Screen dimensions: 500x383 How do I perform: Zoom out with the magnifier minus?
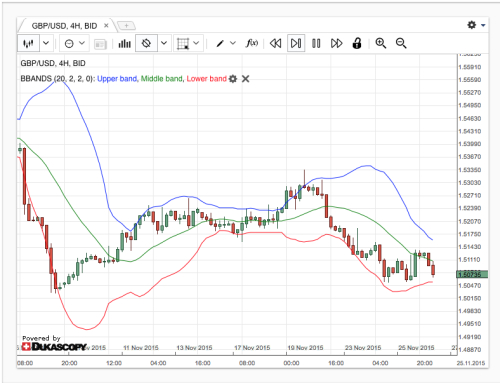pos(401,43)
